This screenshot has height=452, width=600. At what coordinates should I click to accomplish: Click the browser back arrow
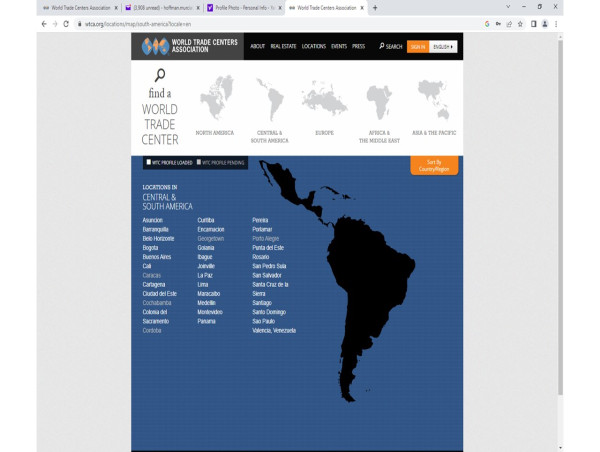point(44,24)
